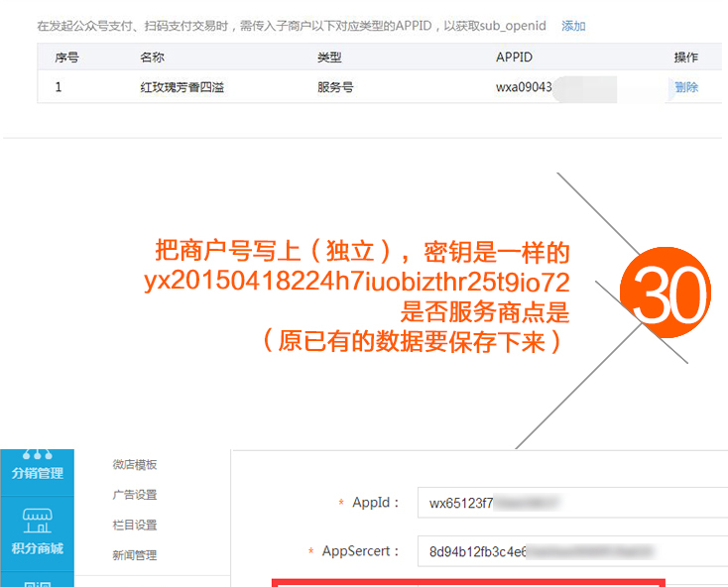This screenshot has width=728, height=587.
Task: Click the 积分商城 shop icon
Action: (x=37, y=521)
